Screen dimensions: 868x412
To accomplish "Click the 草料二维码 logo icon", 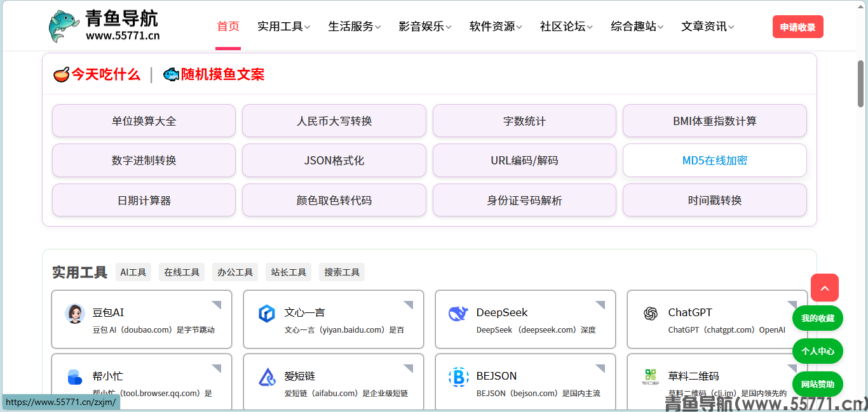I will coord(650,376).
